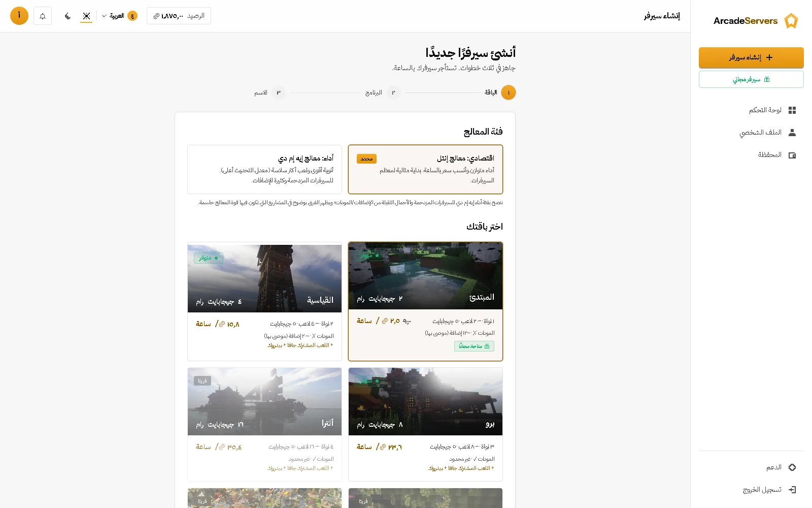Screen dimensions: 812x508
Task: Select the ألترا 16GB plan card
Action: coord(264,424)
